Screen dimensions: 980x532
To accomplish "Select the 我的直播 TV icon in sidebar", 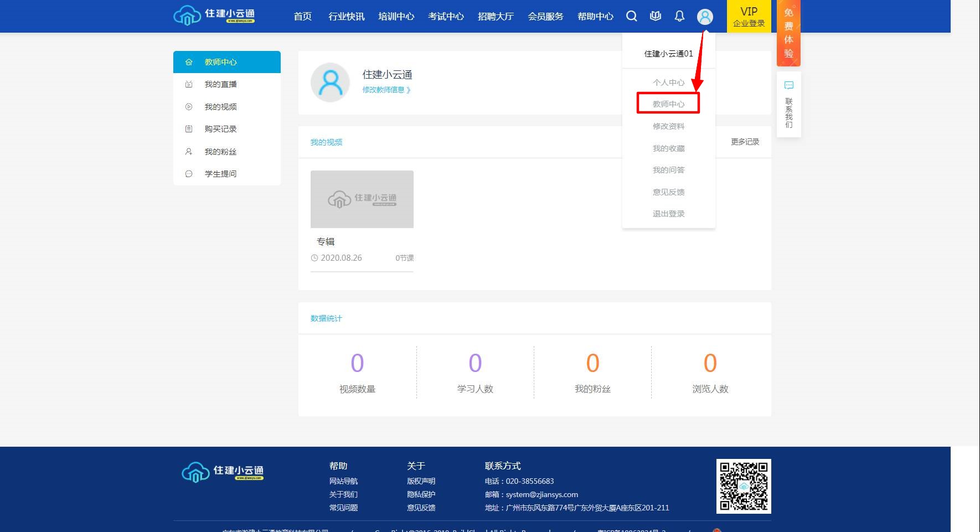I will tap(188, 84).
